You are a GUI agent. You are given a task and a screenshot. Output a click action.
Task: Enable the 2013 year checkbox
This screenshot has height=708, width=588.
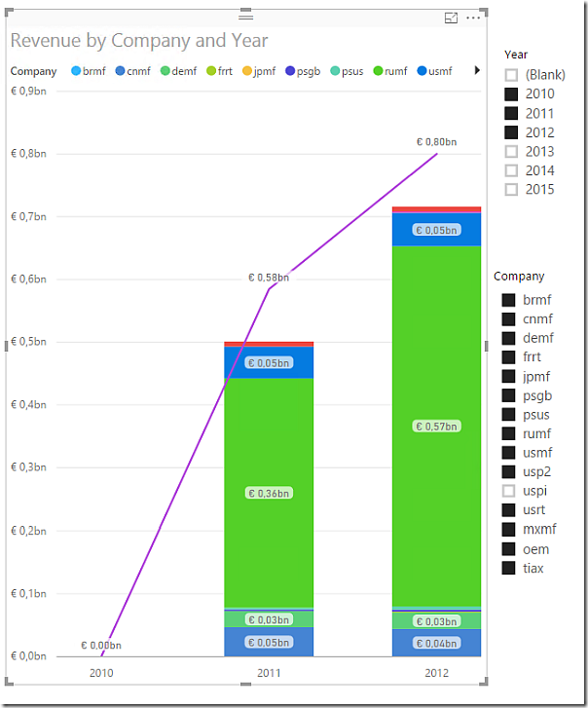tap(511, 152)
